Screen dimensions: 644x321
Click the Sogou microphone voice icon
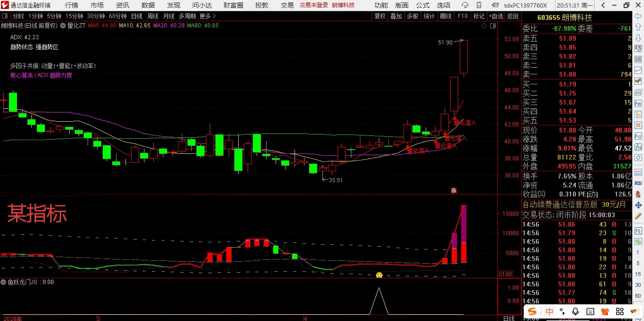tap(576, 312)
